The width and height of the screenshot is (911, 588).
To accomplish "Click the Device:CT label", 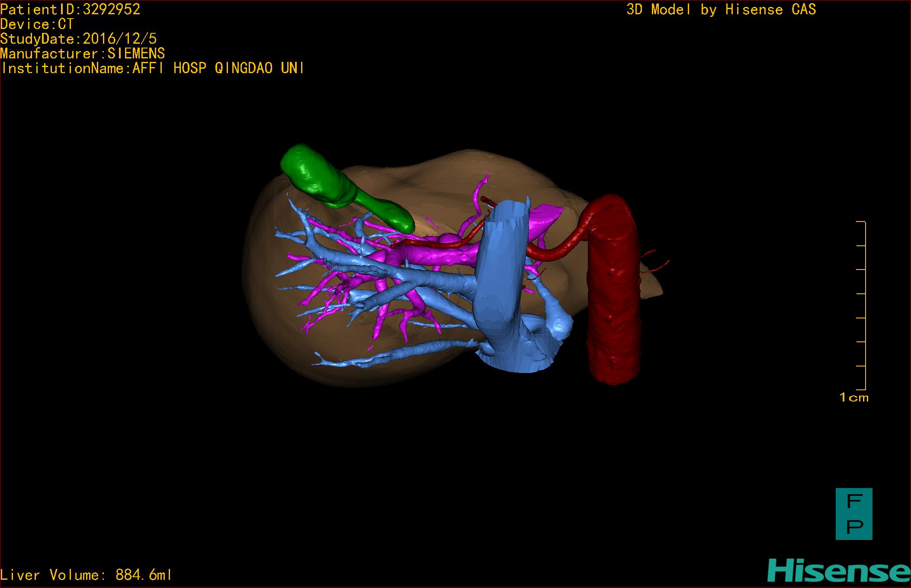I will (x=37, y=24).
